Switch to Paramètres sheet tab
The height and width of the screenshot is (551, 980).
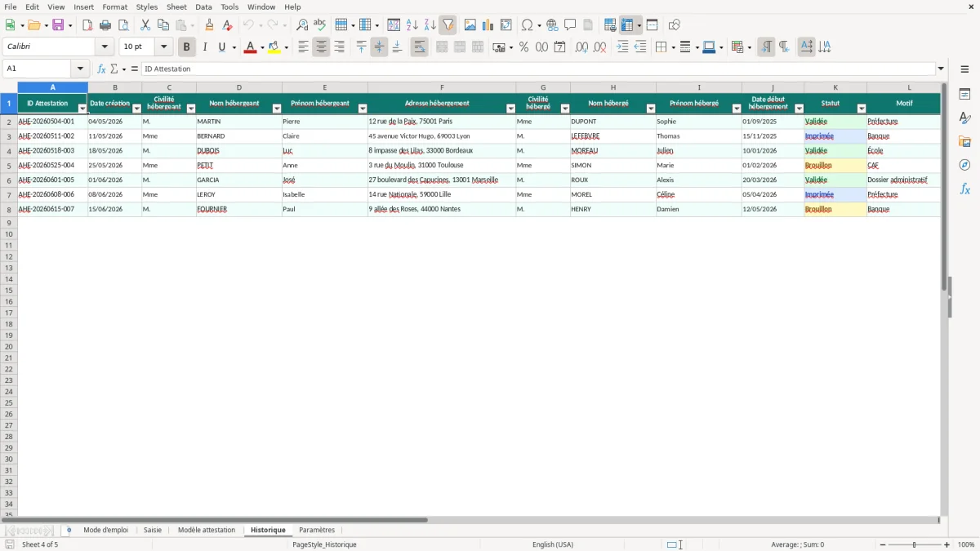(317, 530)
